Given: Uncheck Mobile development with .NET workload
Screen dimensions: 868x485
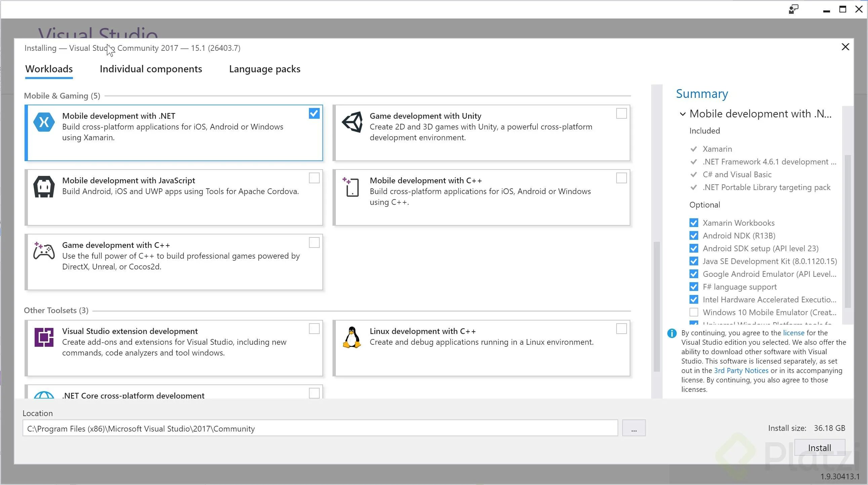Looking at the screenshot, I should pyautogui.click(x=314, y=113).
